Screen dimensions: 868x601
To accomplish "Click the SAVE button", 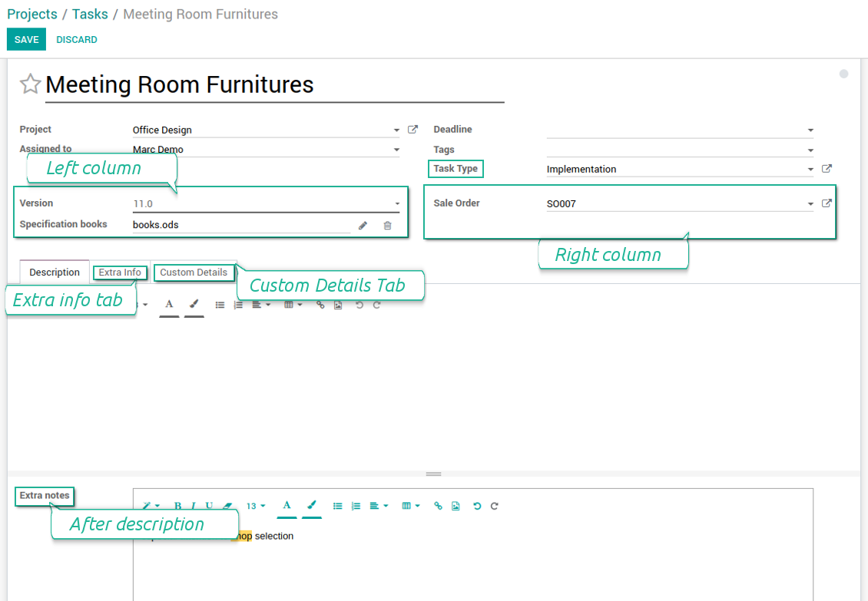I will click(26, 39).
